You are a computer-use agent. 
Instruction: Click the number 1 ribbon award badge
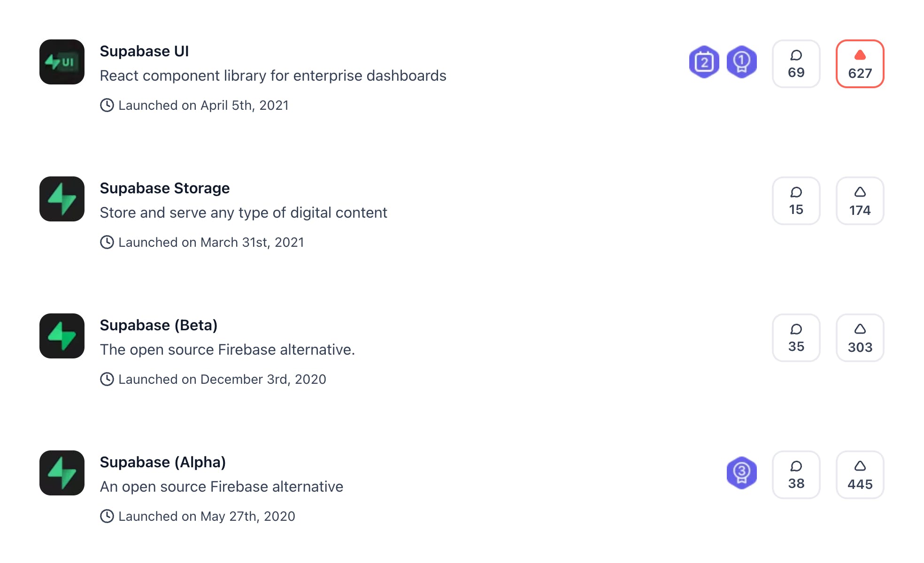coord(741,62)
